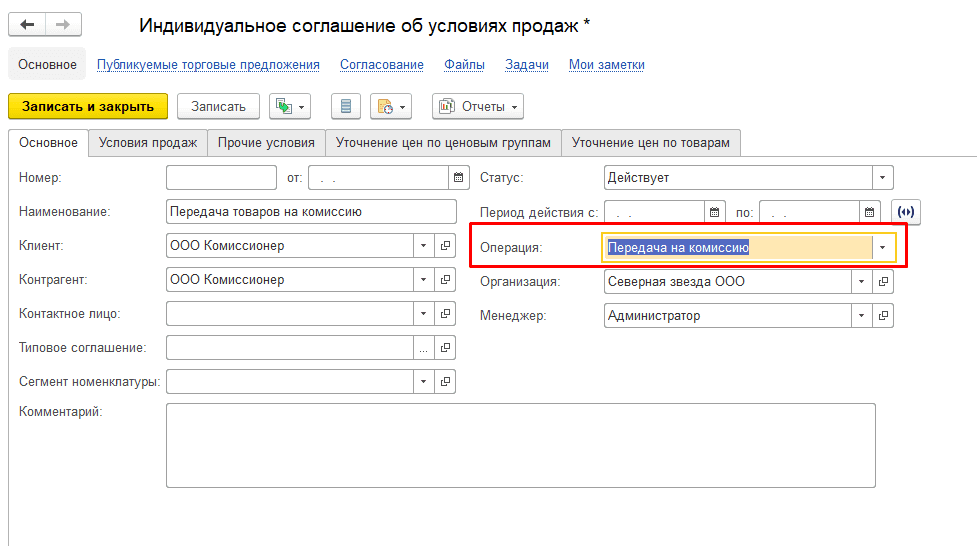Switch to the Условия продаж tab
This screenshot has width=977, height=546.
pos(148,143)
